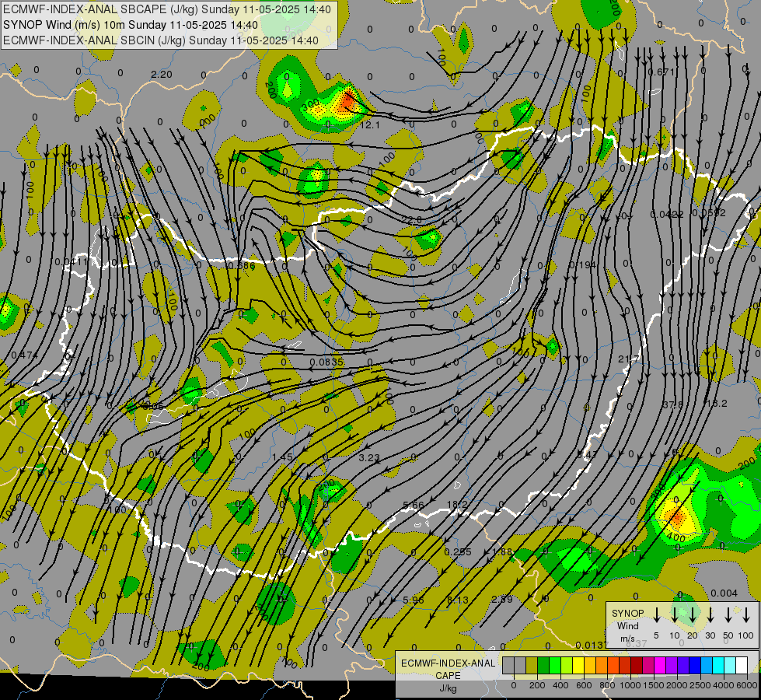Click the 0.474 value on the map

click(24, 355)
